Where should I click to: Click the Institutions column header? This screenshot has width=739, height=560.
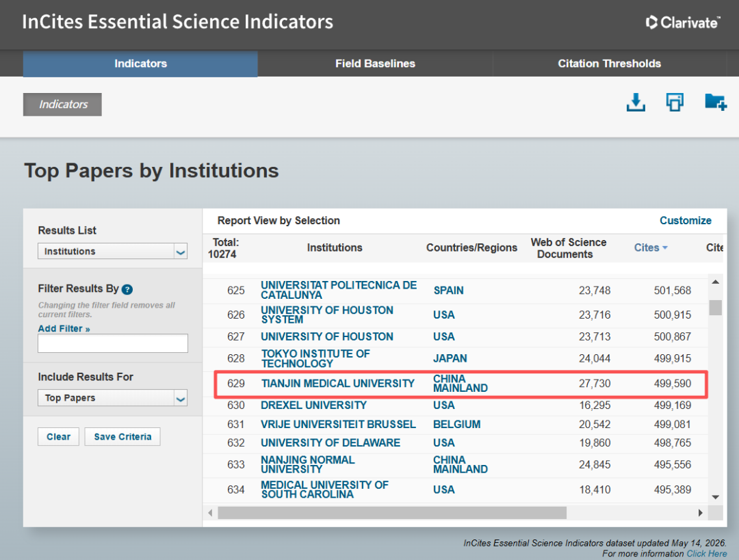click(335, 248)
